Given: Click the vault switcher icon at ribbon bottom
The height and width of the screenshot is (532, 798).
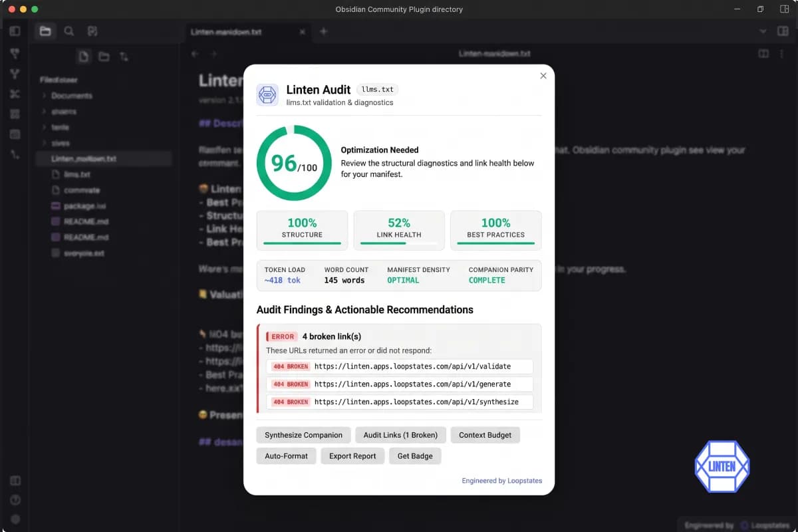Looking at the screenshot, I should [15, 481].
